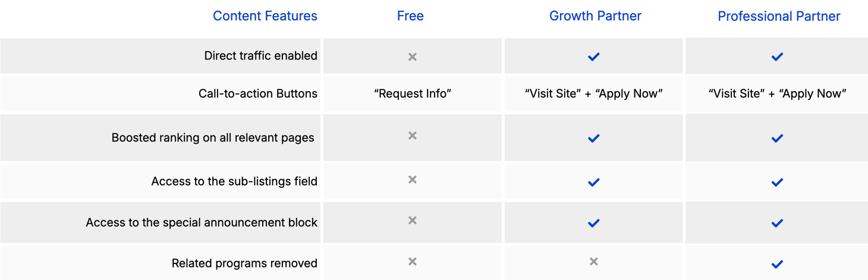Click the Free column X for Direct traffic enabled
The width and height of the screenshot is (868, 280).
(413, 57)
